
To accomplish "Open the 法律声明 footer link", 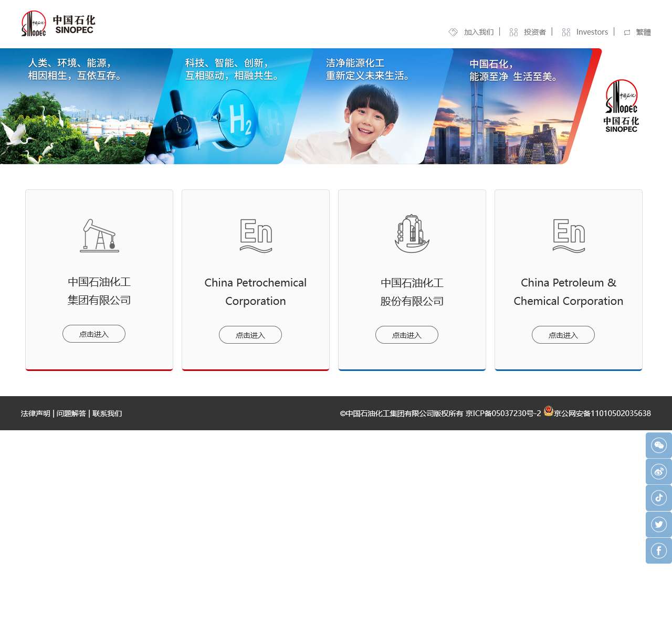I will tap(36, 413).
